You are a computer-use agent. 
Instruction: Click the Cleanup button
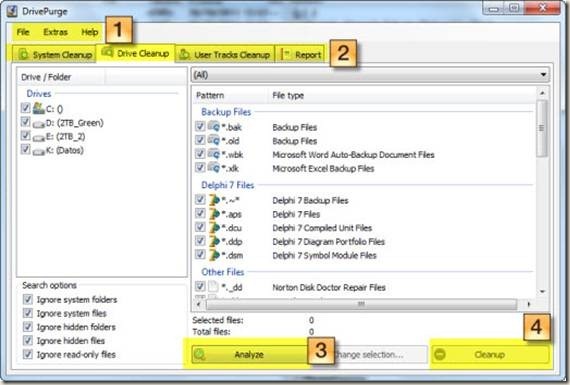coord(490,354)
